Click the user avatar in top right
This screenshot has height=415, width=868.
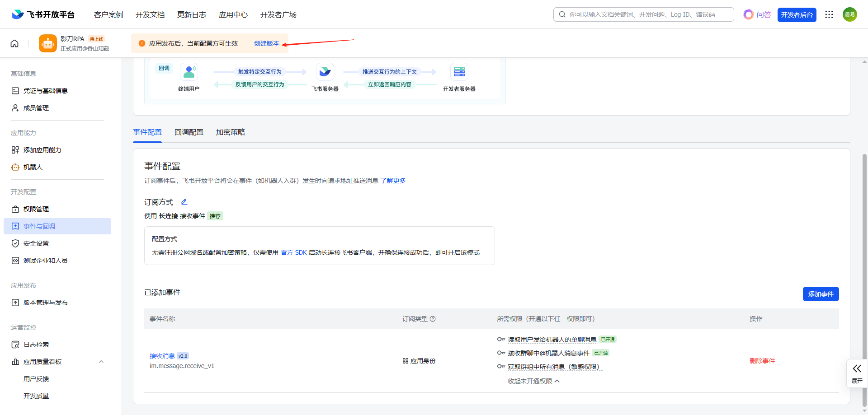[849, 14]
